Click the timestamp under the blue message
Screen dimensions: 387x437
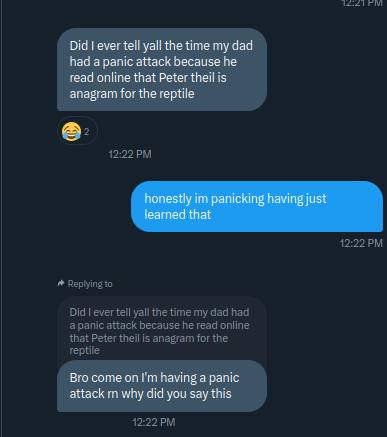click(x=361, y=243)
